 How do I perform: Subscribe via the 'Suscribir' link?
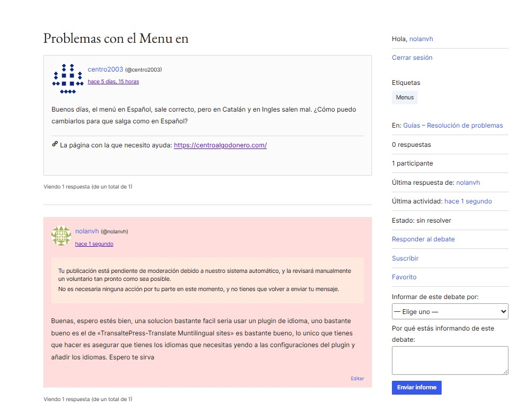coord(405,258)
